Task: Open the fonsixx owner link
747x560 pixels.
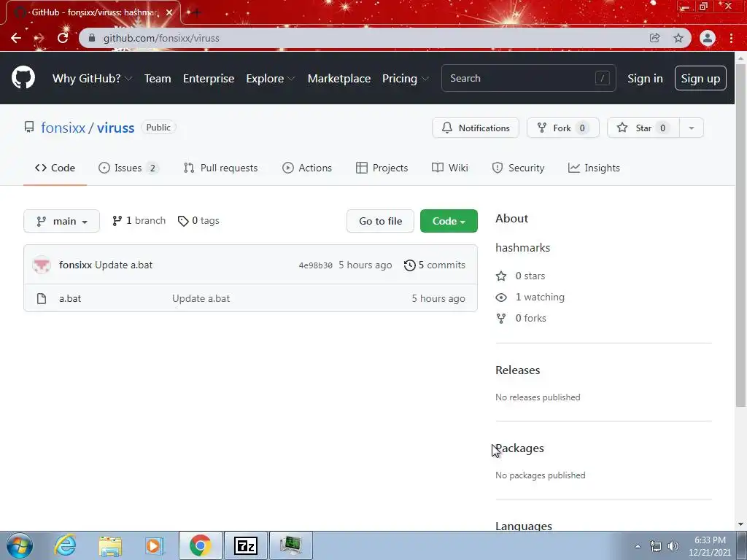Action: (x=63, y=128)
